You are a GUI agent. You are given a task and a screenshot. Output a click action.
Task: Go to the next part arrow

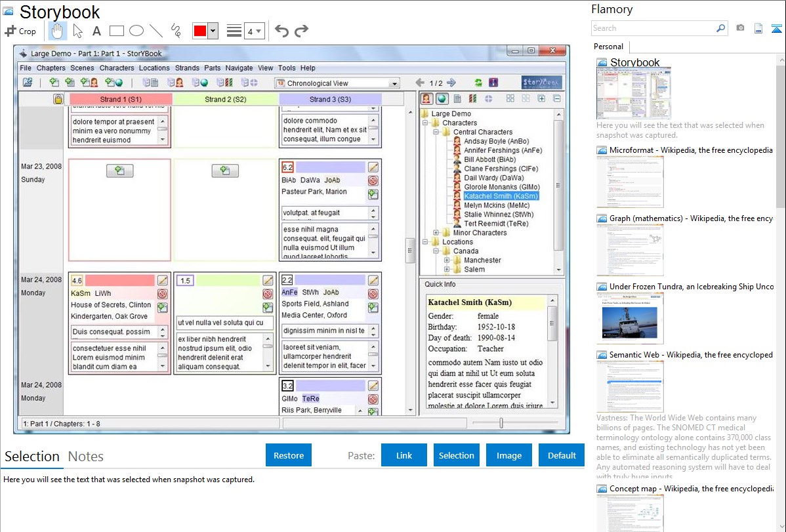pyautogui.click(x=451, y=83)
